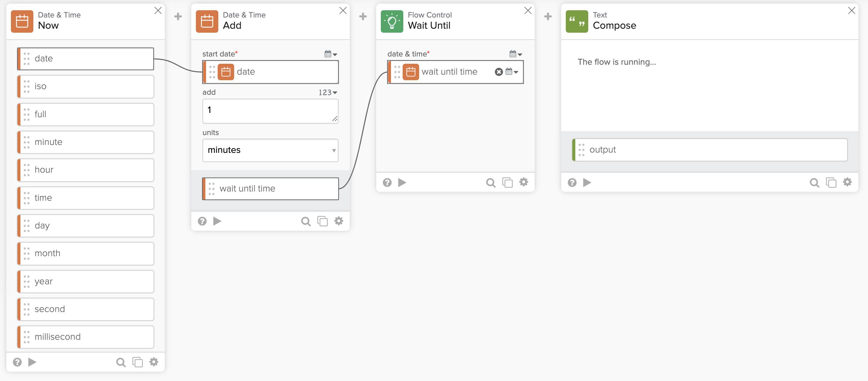Duplicate the Compose card

tap(831, 182)
